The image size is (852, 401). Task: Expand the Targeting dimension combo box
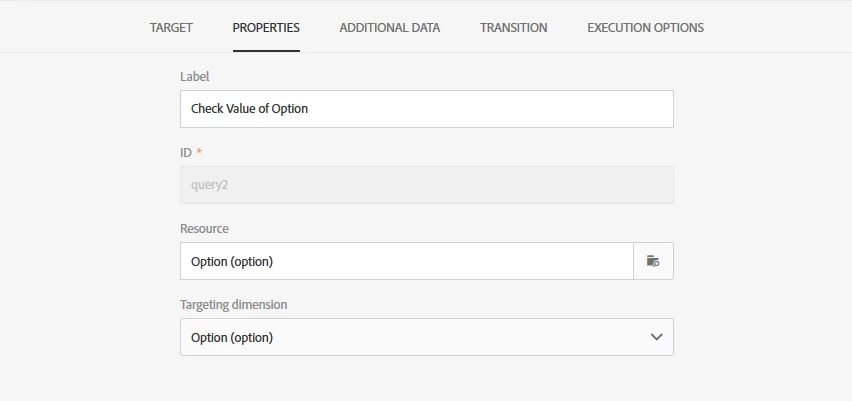[x=426, y=337]
